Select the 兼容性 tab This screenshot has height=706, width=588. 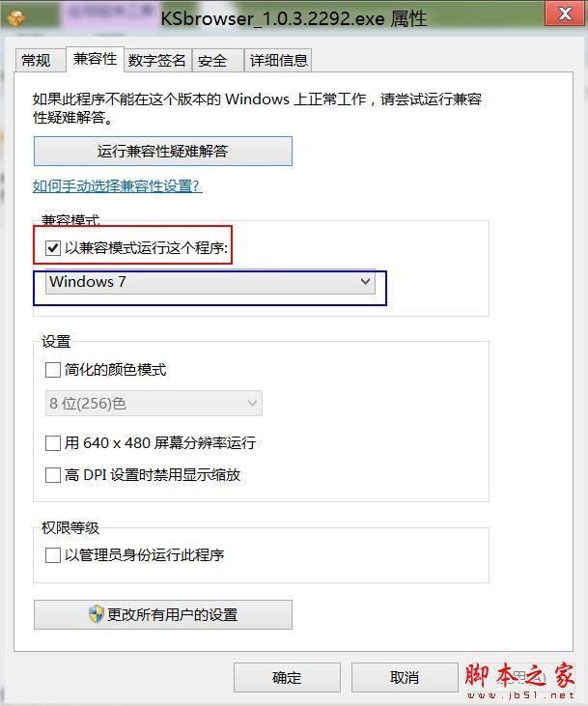coord(95,59)
